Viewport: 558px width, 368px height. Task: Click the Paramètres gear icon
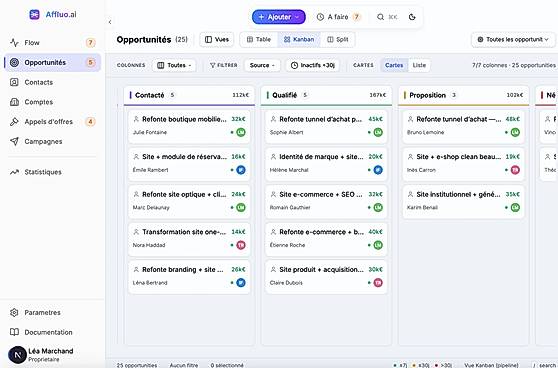(x=14, y=312)
